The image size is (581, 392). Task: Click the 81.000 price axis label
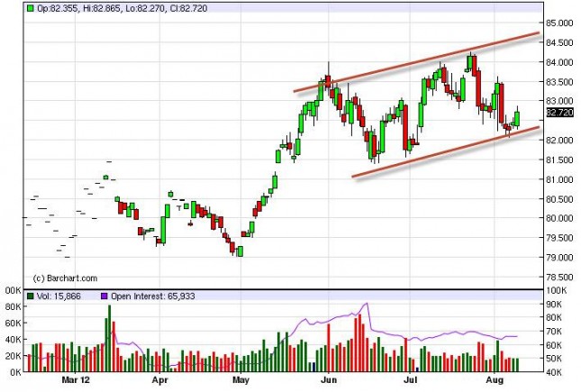click(559, 179)
